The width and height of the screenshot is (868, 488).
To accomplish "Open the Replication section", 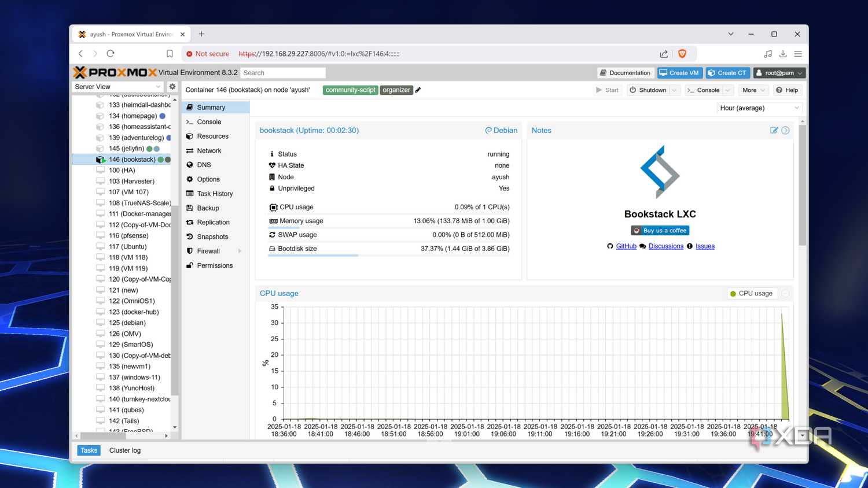I will pyautogui.click(x=216, y=222).
